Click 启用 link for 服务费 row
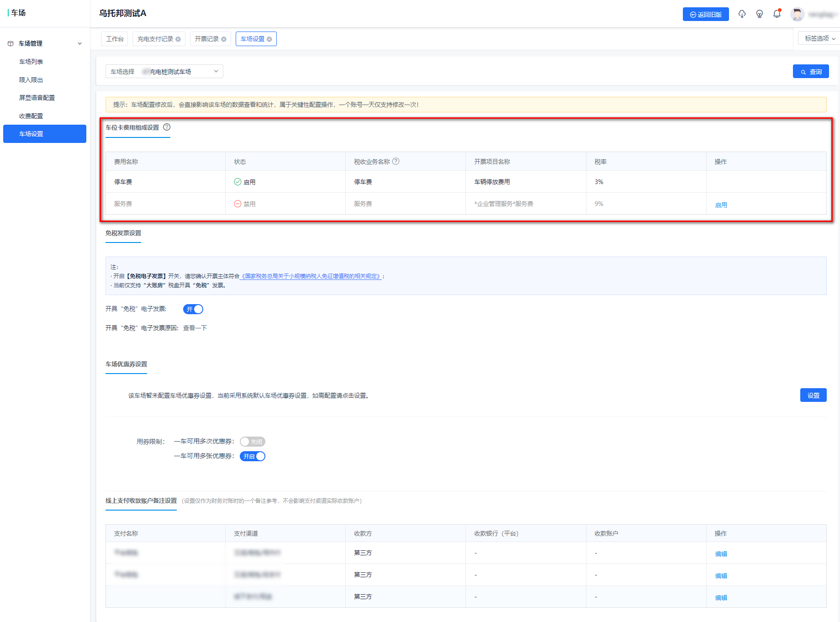840x622 pixels. [x=721, y=205]
